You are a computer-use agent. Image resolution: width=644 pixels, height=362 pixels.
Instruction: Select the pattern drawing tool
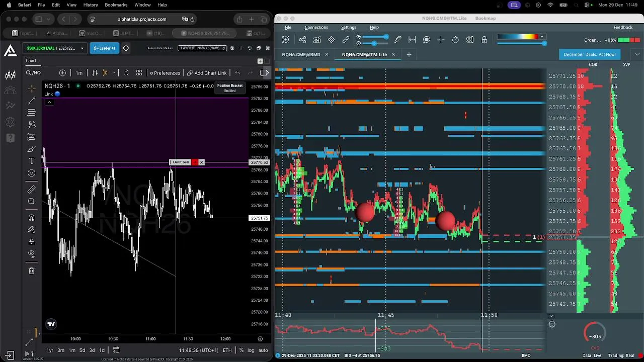31,124
